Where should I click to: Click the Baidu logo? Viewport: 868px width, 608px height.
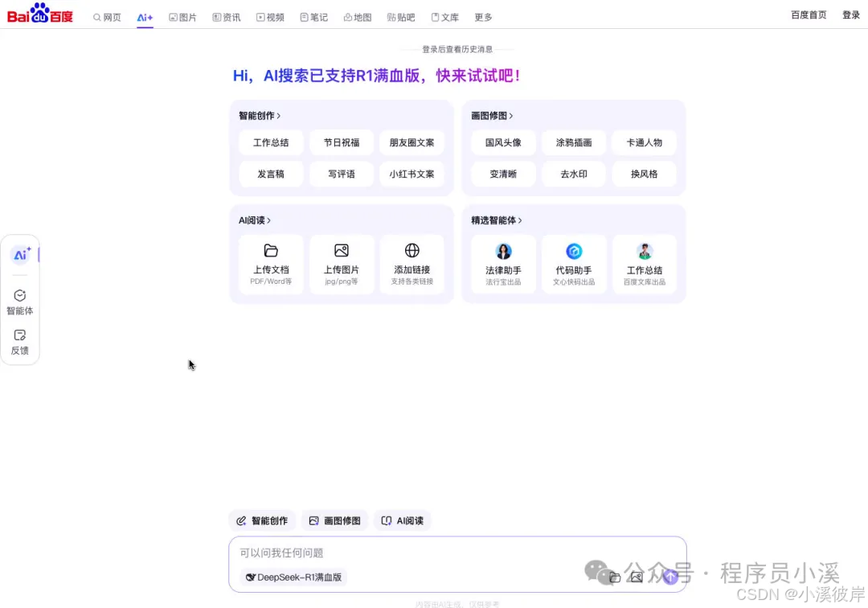[x=40, y=14]
